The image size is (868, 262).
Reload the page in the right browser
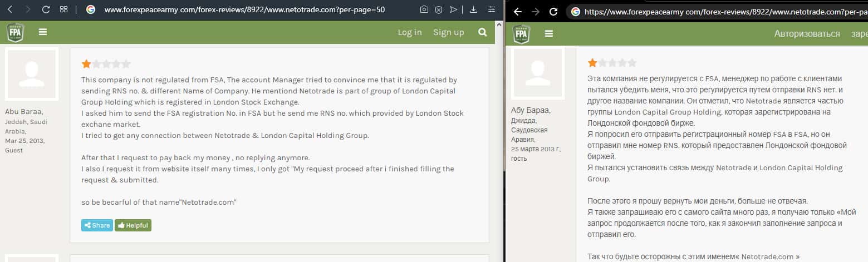553,11
